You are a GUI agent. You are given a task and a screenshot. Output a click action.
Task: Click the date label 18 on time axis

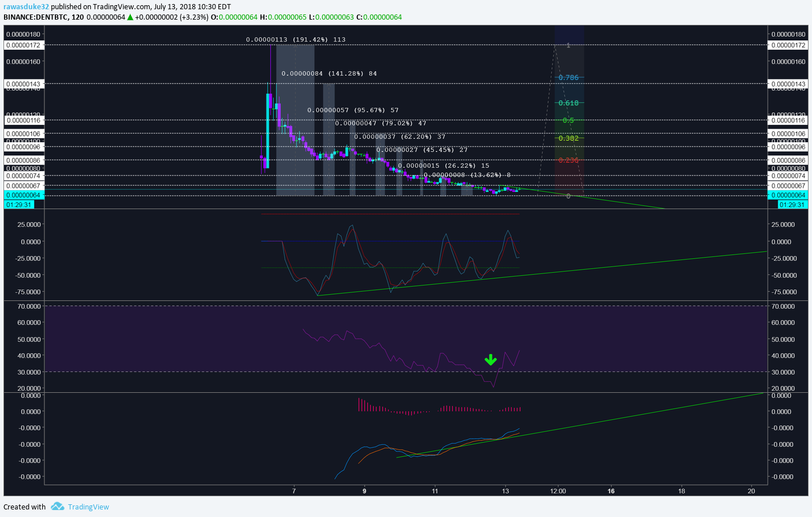tap(681, 491)
